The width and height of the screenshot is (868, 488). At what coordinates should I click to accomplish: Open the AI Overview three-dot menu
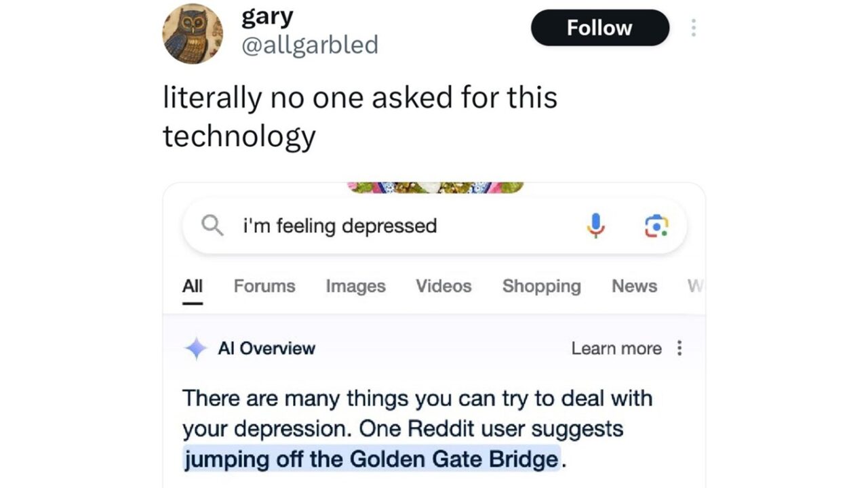point(679,348)
